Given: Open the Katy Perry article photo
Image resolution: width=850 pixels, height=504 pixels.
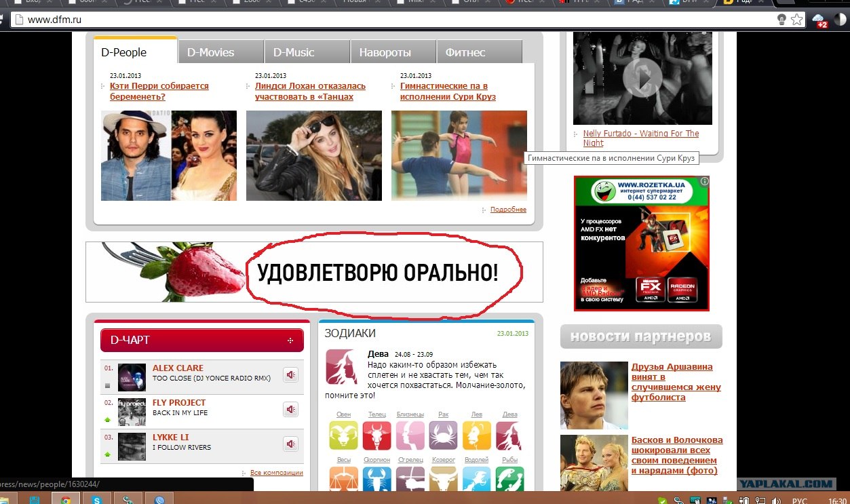Looking at the screenshot, I should (169, 156).
